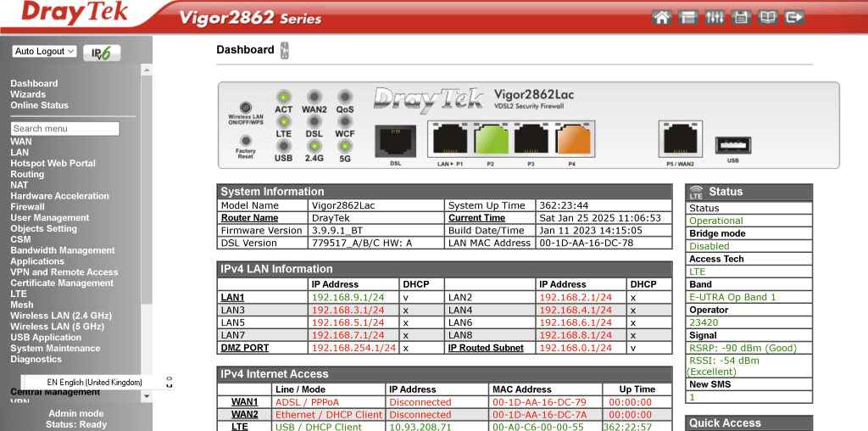The width and height of the screenshot is (868, 431).
Task: Open the VPN and Remote Access menu
Action: coord(64,272)
